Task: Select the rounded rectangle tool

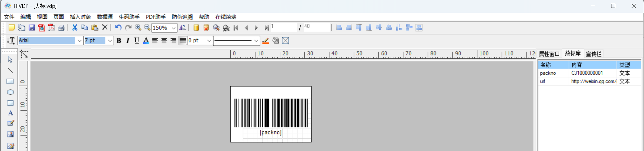Action: 10,103
